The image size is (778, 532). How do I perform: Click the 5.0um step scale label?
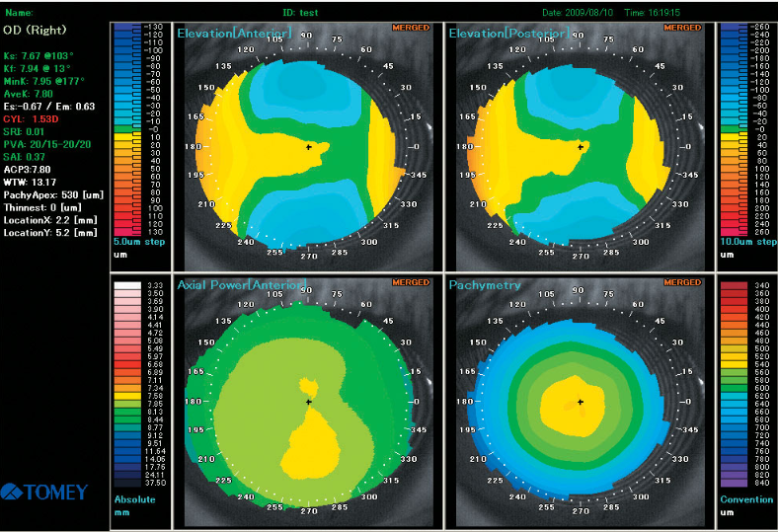click(x=138, y=241)
